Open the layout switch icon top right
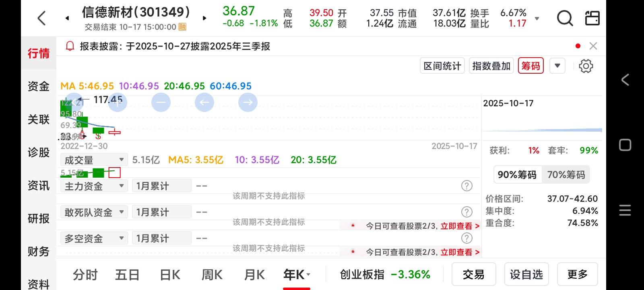Screen dimensions: 644x290 point(592,18)
